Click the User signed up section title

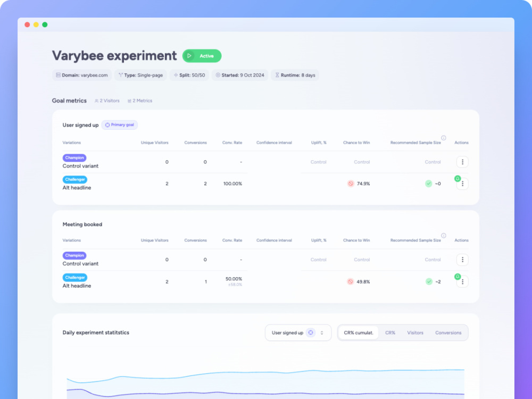click(x=80, y=125)
